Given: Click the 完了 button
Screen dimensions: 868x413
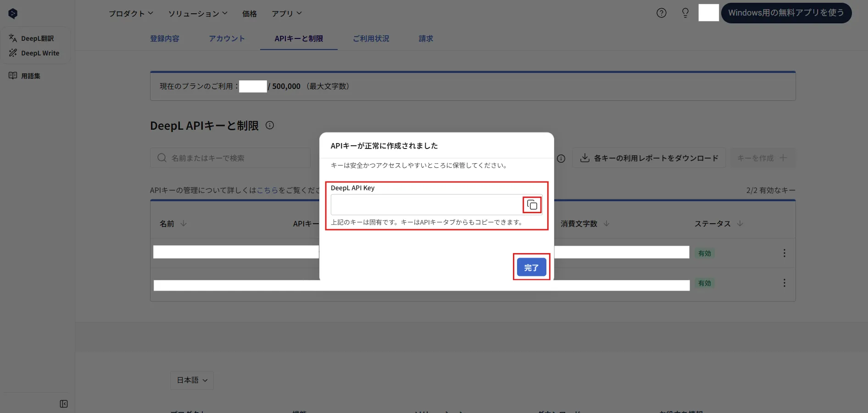Looking at the screenshot, I should click(x=531, y=267).
